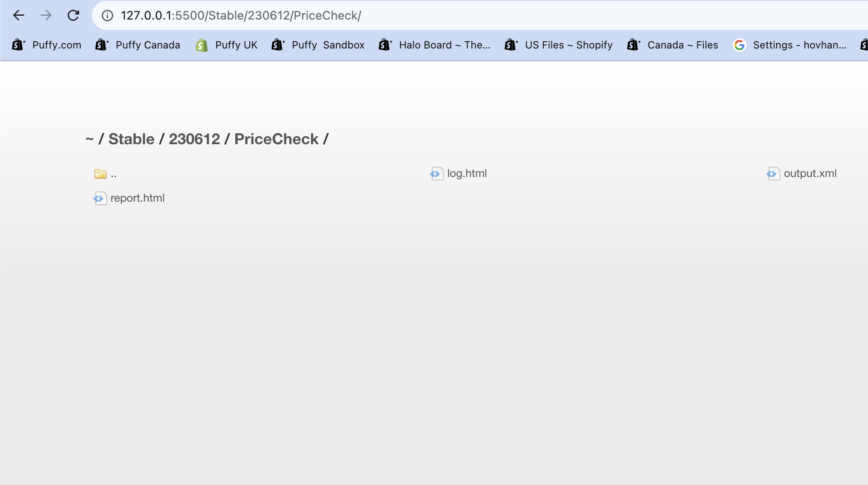Click the site info icon in the address bar
This screenshot has height=485, width=868.
107,16
